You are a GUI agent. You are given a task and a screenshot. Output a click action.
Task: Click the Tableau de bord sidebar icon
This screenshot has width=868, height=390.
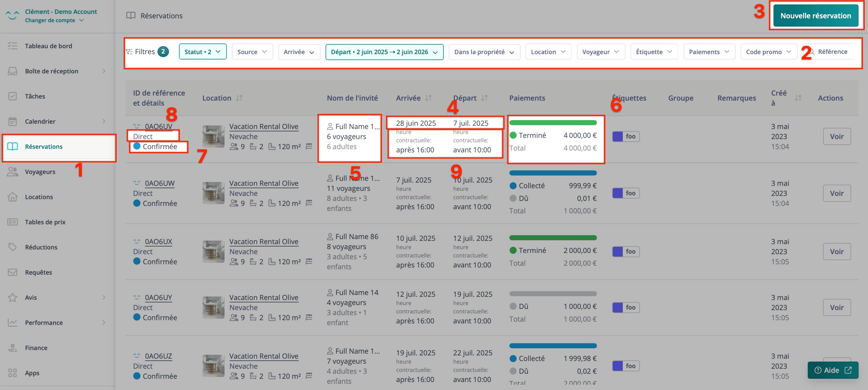pyautogui.click(x=12, y=46)
